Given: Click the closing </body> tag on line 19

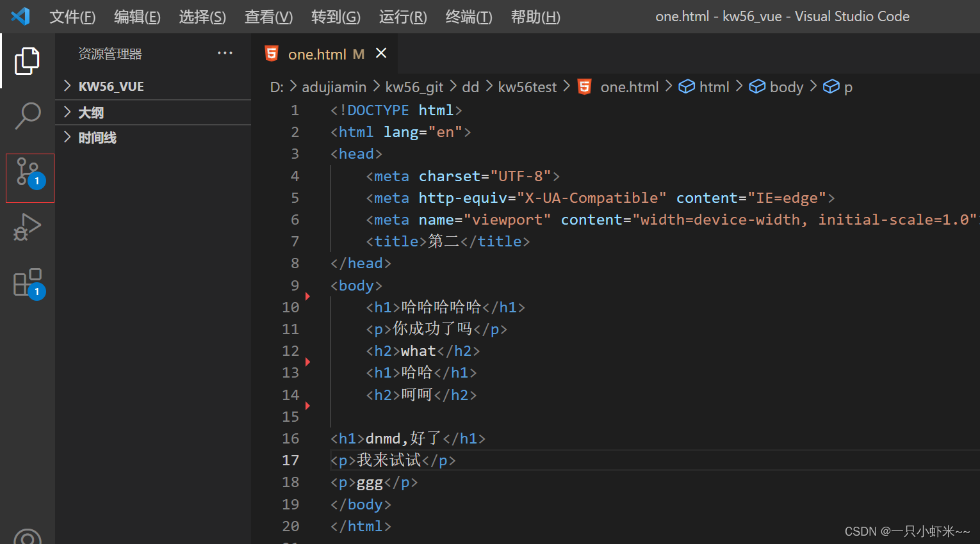Looking at the screenshot, I should click(x=361, y=504).
